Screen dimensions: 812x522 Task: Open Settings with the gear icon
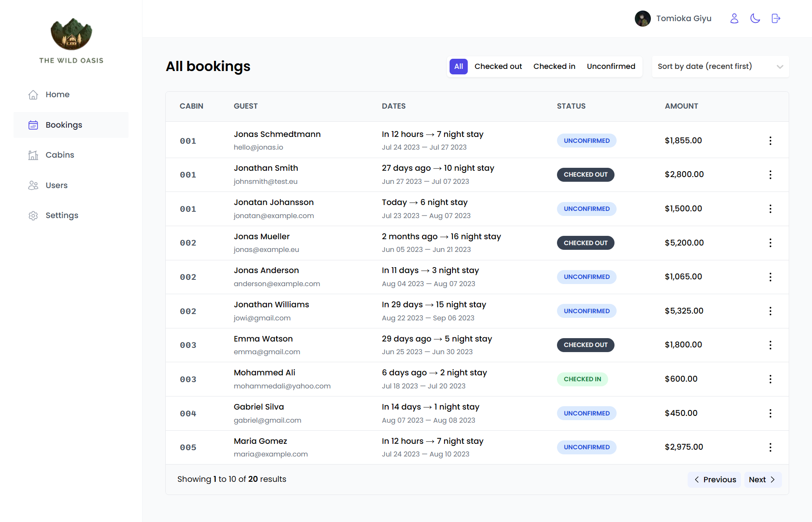click(x=33, y=215)
